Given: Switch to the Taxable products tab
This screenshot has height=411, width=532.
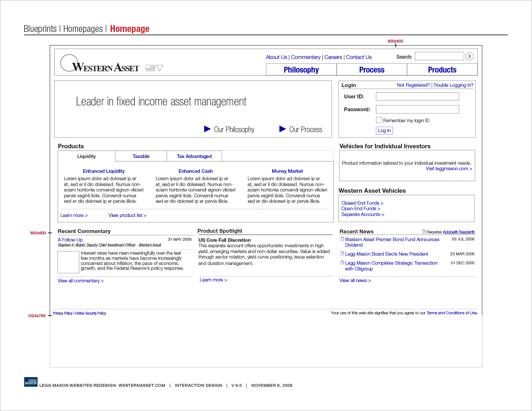Looking at the screenshot, I should (x=141, y=156).
